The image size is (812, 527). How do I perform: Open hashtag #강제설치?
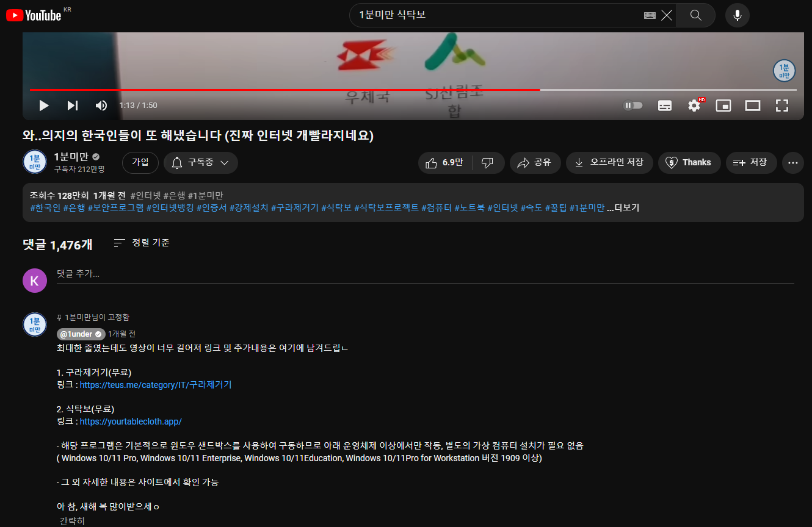(248, 208)
